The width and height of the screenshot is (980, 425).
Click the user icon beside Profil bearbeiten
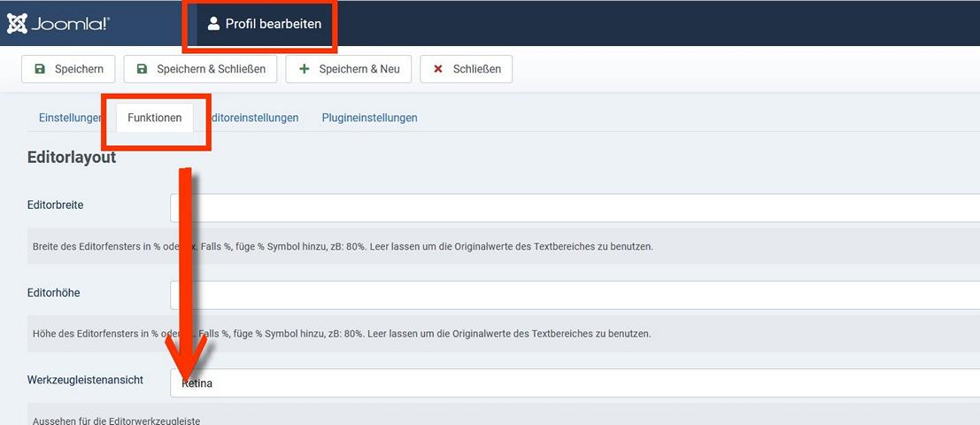(x=213, y=24)
